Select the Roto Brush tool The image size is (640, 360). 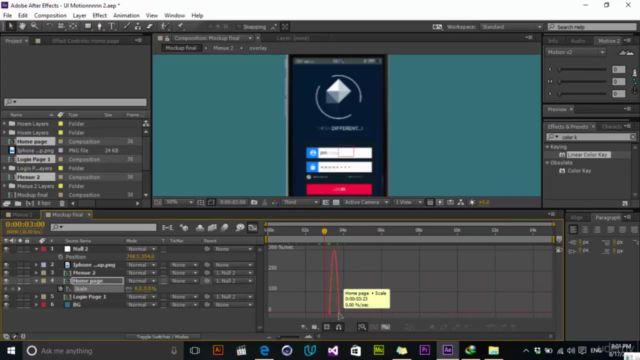[x=164, y=27]
